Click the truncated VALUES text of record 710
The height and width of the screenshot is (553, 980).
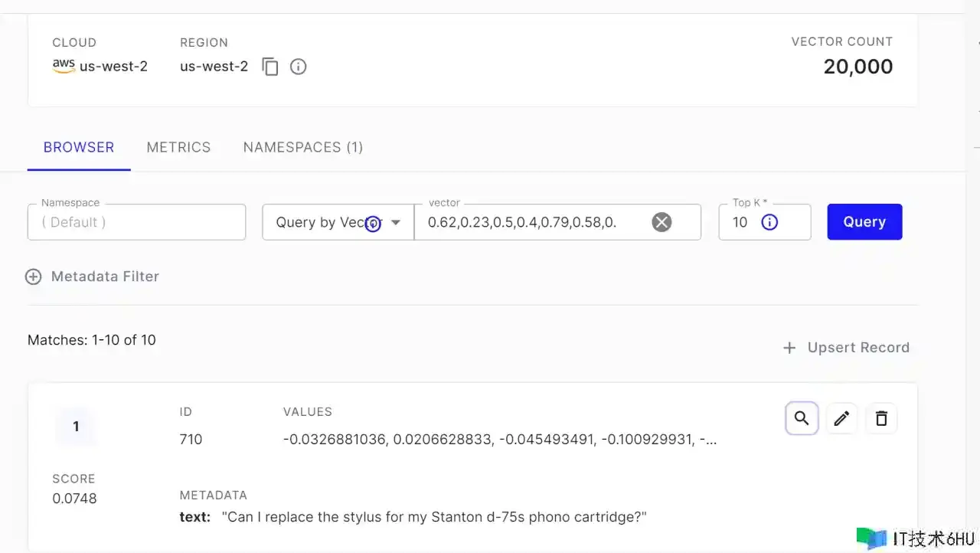click(499, 440)
